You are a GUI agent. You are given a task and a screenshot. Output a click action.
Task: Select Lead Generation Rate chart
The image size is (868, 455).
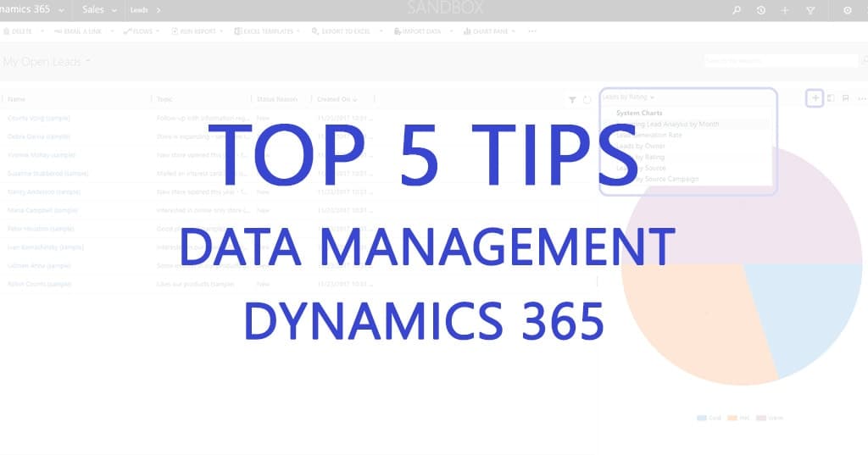click(648, 135)
